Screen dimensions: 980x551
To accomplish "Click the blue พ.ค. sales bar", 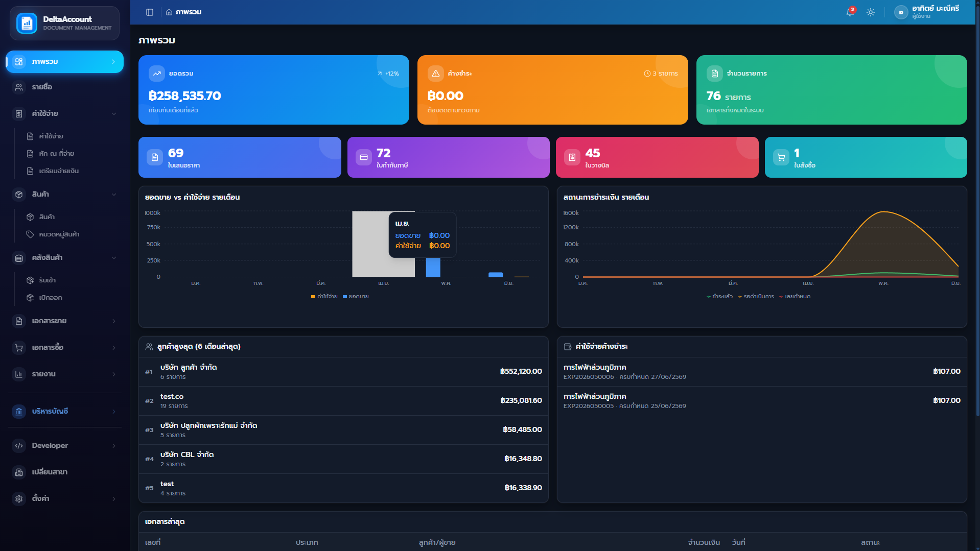I will coord(433,267).
